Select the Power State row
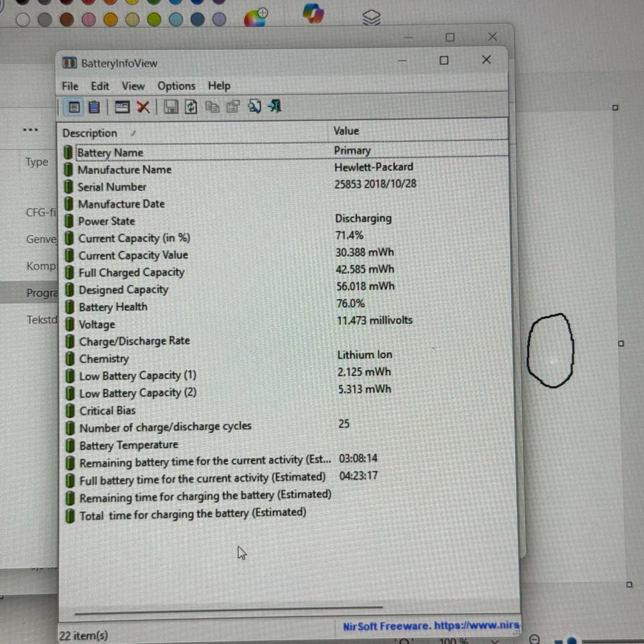Image resolution: width=644 pixels, height=644 pixels. [x=286, y=220]
